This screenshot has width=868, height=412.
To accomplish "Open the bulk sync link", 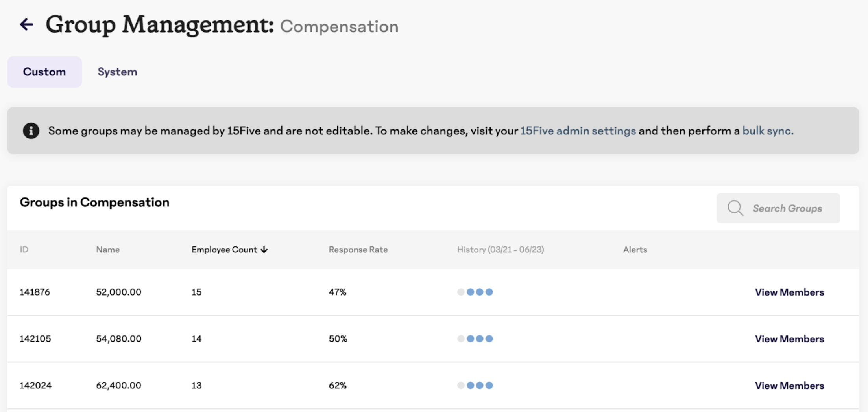I will [x=768, y=131].
